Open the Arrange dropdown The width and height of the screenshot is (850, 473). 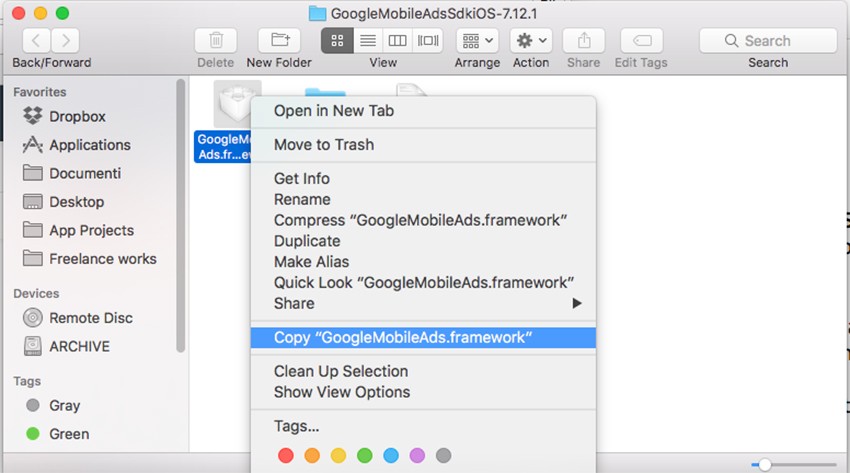(477, 41)
